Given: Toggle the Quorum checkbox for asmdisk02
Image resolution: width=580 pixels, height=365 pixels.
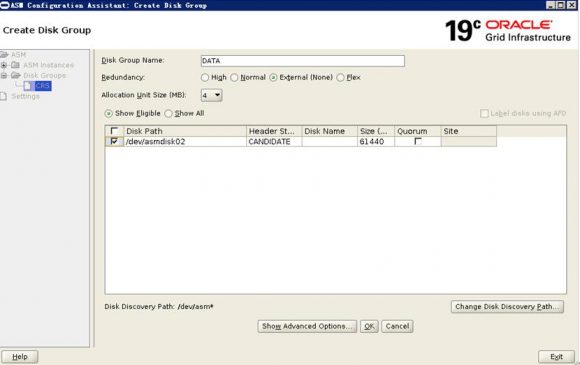Looking at the screenshot, I should [x=418, y=141].
